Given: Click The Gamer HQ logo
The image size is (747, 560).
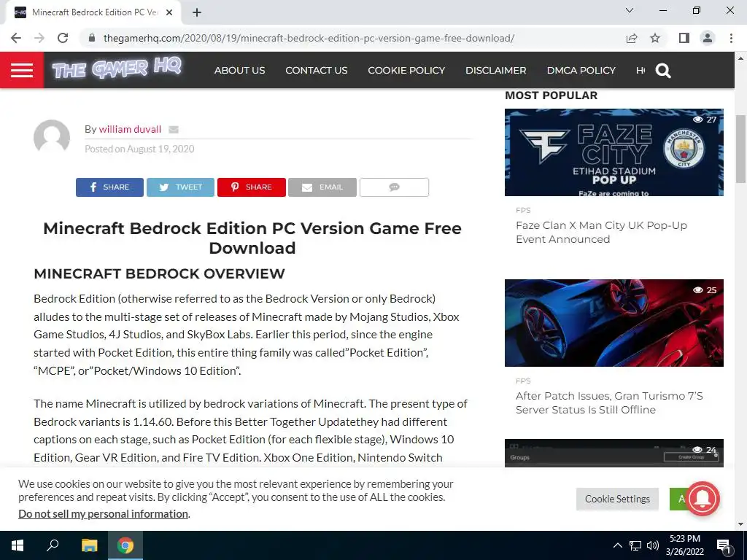Looking at the screenshot, I should pyautogui.click(x=117, y=69).
